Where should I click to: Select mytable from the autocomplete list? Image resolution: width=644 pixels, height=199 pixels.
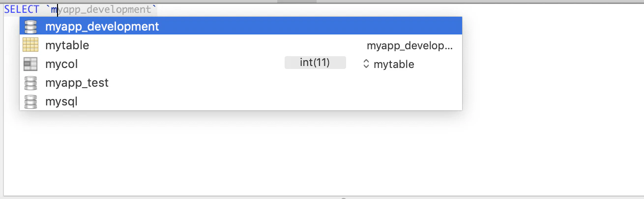tap(67, 45)
